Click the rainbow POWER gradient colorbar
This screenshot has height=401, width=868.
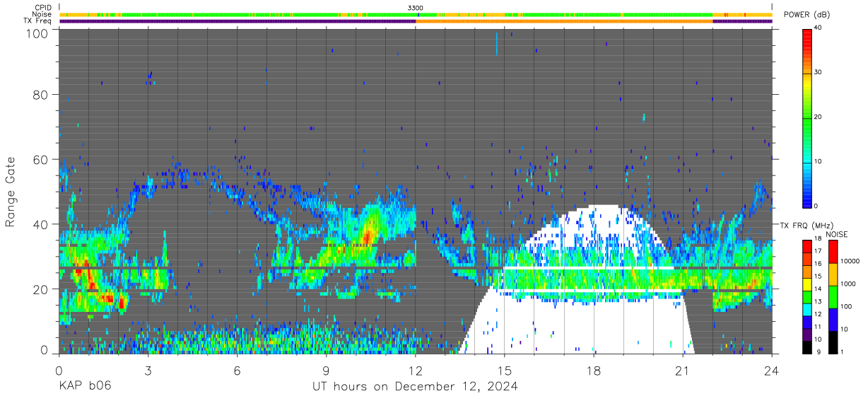pos(807,117)
